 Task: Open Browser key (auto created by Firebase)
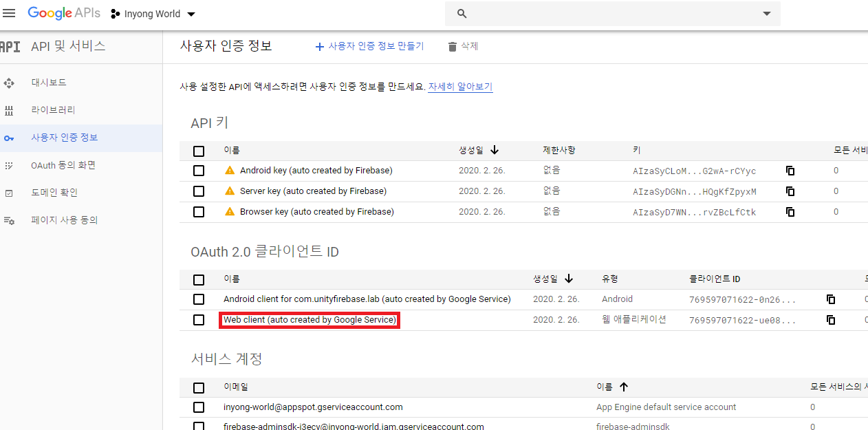[x=317, y=212]
